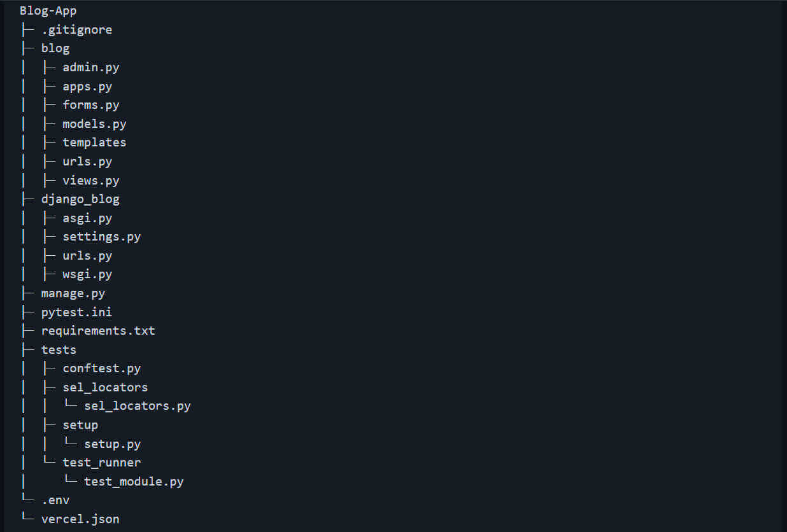Click test_module.py under test_runner
The width and height of the screenshot is (787, 532).
pos(134,482)
